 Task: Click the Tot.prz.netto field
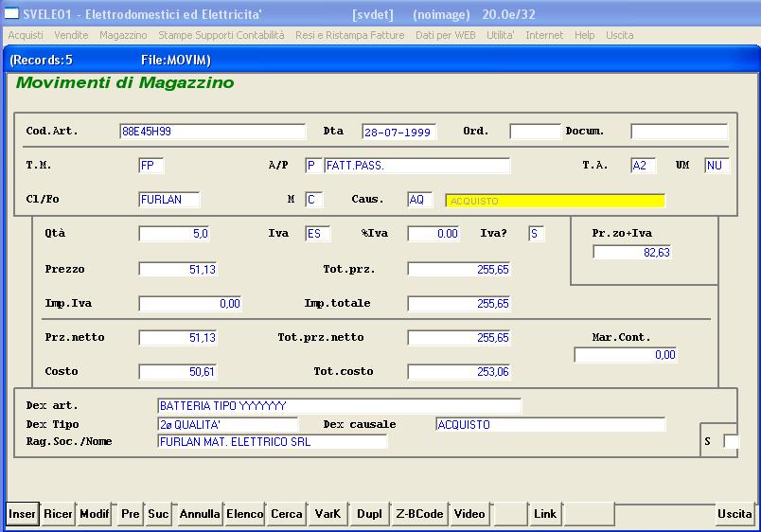click(x=459, y=337)
